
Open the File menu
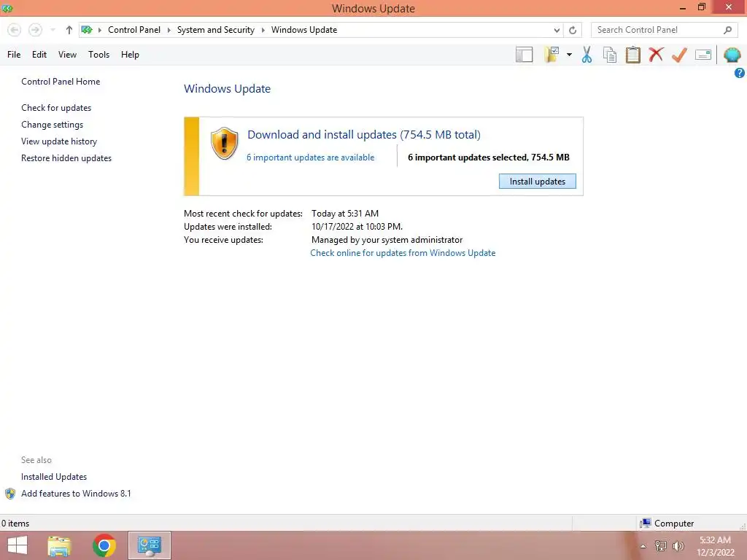click(14, 55)
